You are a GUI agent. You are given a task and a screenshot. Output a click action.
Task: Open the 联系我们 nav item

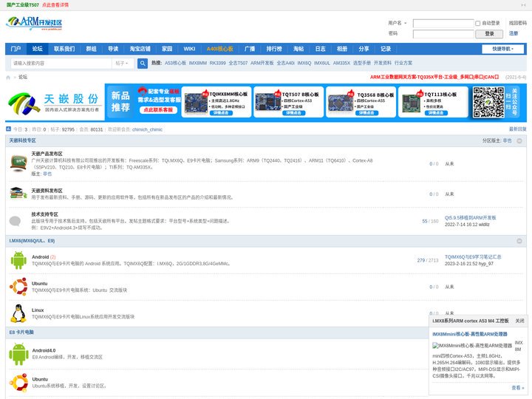(64, 49)
